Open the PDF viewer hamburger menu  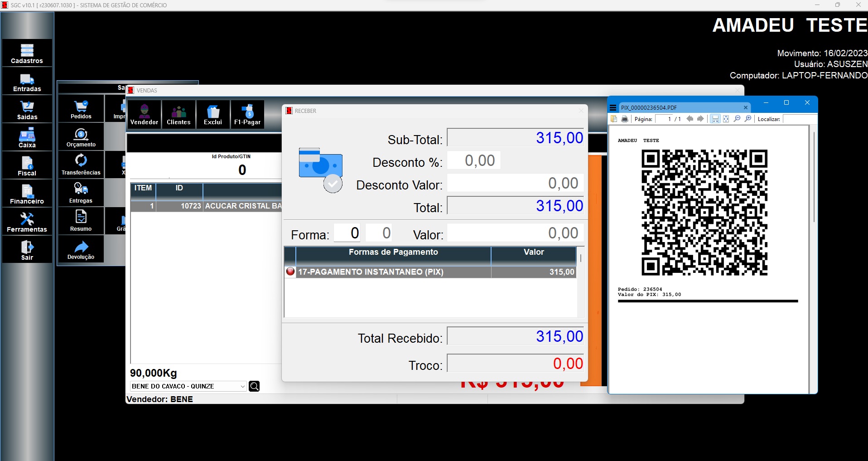coord(613,107)
